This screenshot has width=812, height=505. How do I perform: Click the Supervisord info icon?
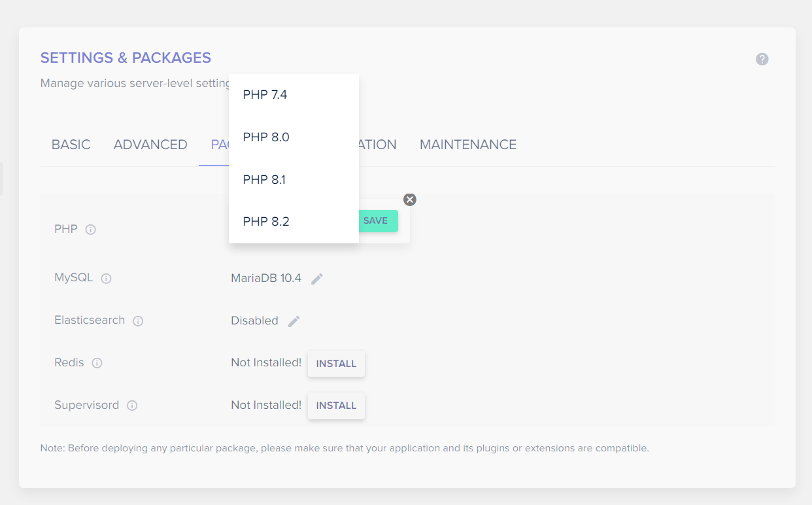point(132,406)
